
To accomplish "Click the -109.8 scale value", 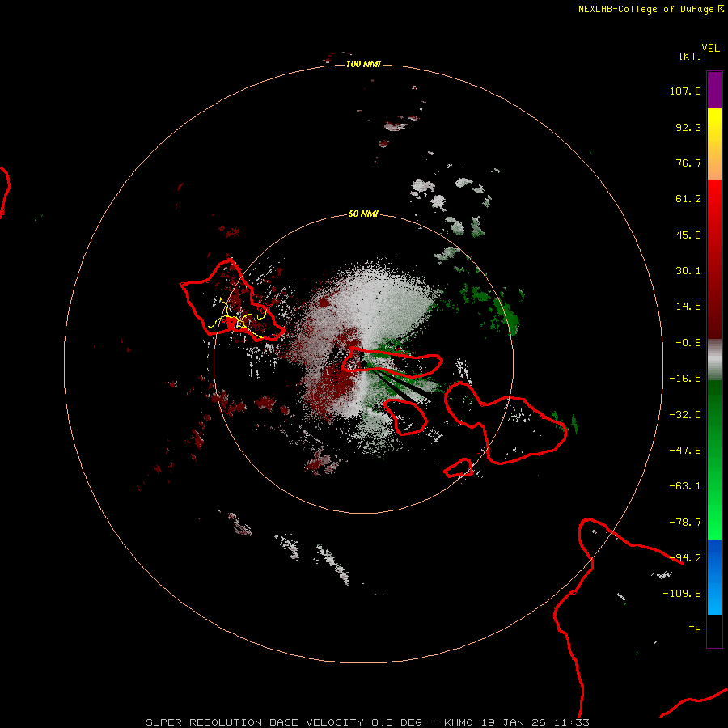I will [682, 594].
